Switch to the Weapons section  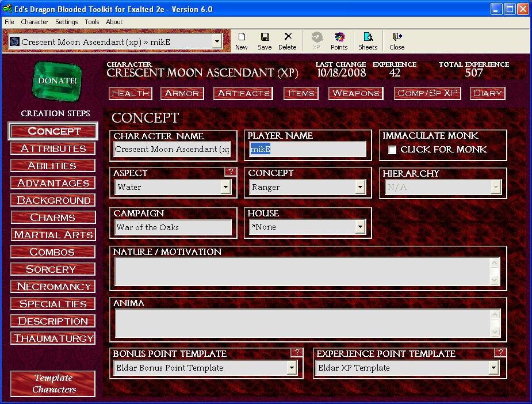[x=356, y=93]
